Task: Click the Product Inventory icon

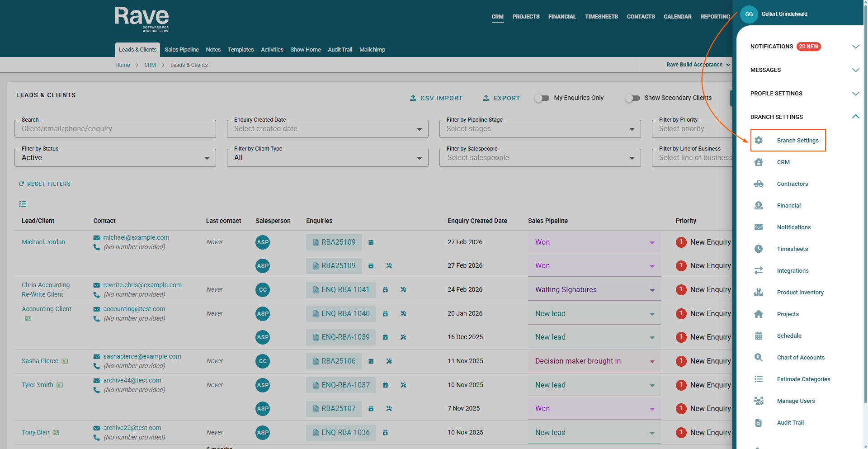Action: point(759,292)
